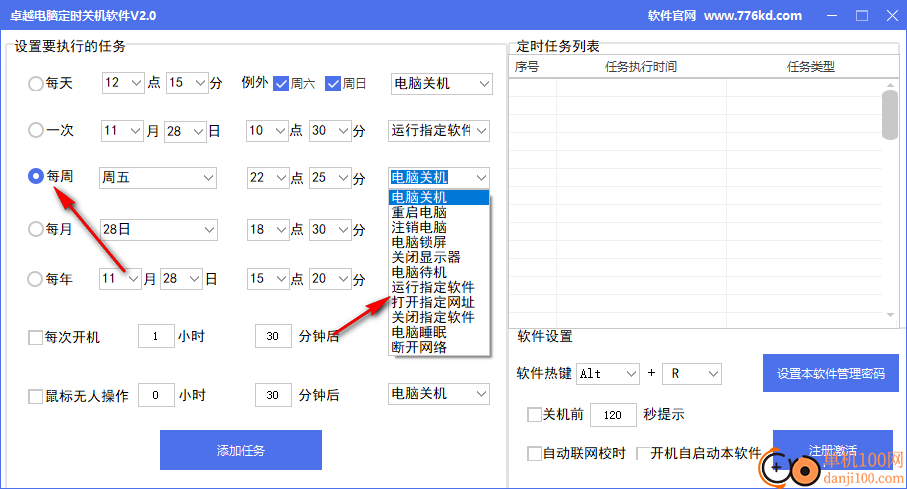Collapse the weekly task type dropdown
Image resolution: width=907 pixels, height=489 pixels.
tap(481, 178)
